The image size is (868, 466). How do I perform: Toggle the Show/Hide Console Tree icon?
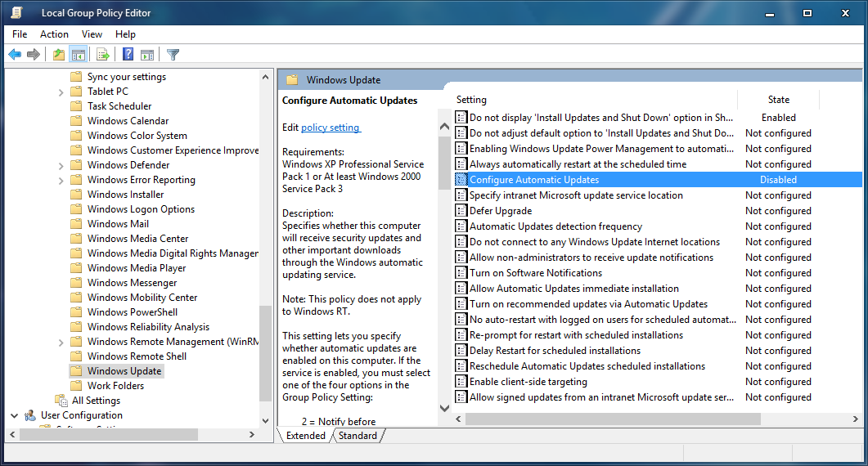(x=79, y=54)
